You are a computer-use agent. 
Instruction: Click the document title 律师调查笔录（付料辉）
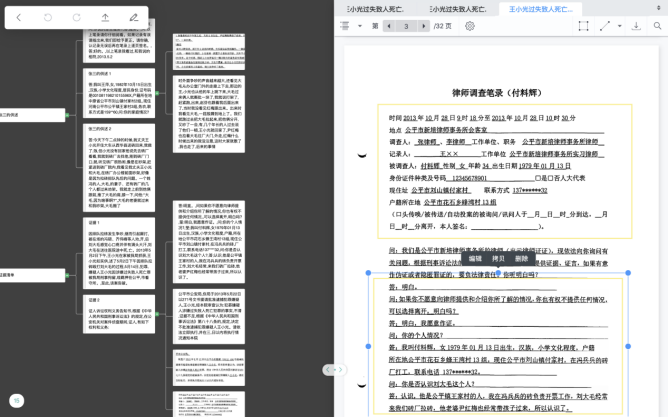coord(497,93)
